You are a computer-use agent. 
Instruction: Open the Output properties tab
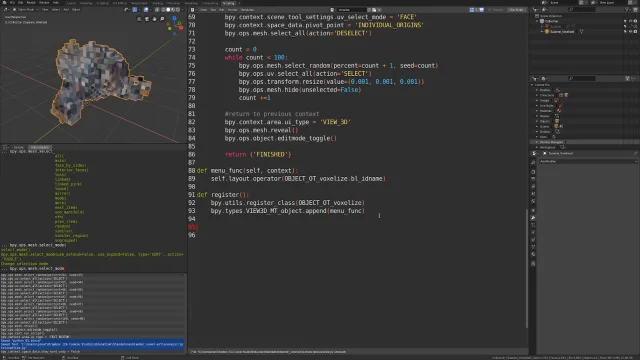pos(533,179)
